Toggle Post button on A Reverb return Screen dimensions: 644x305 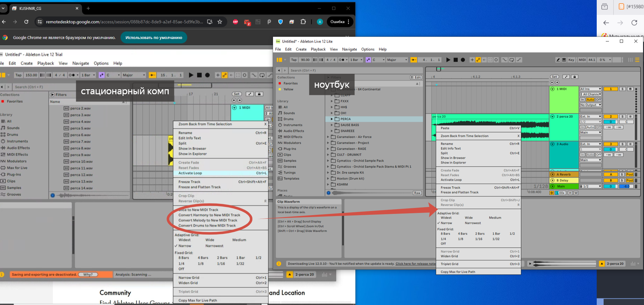630,174
